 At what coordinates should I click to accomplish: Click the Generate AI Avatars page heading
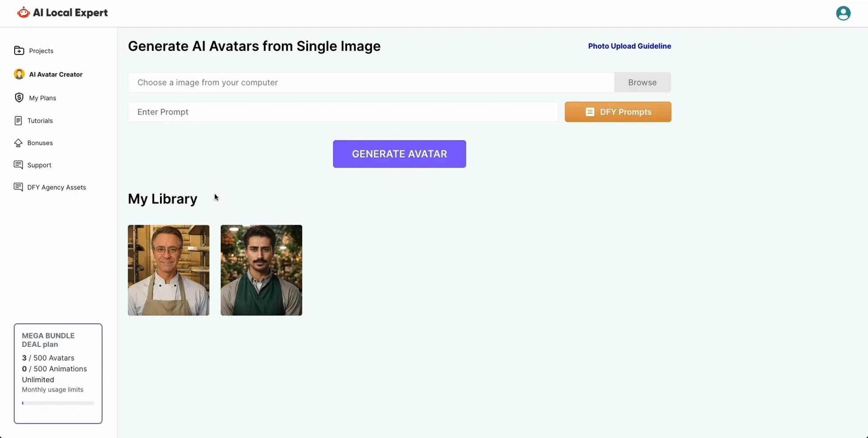(x=254, y=46)
